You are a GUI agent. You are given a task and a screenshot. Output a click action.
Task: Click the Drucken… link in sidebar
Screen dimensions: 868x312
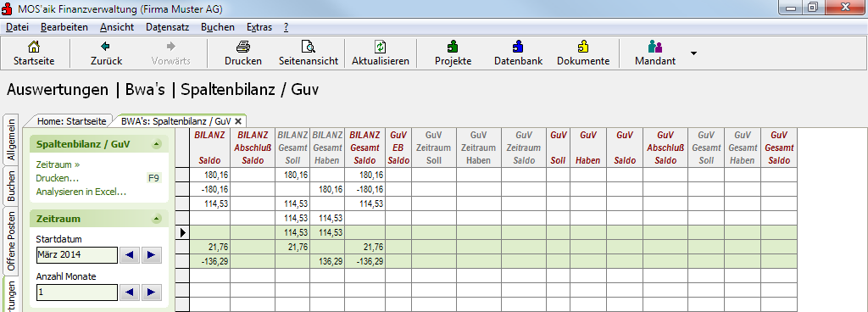[x=58, y=178]
